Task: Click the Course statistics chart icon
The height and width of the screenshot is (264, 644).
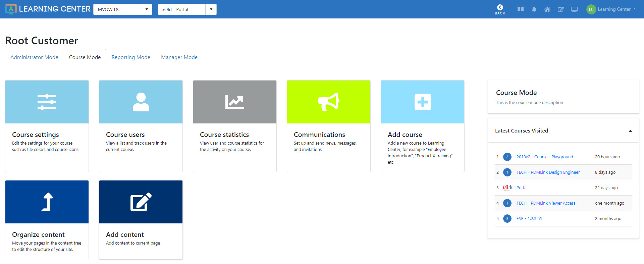Action: (x=235, y=102)
